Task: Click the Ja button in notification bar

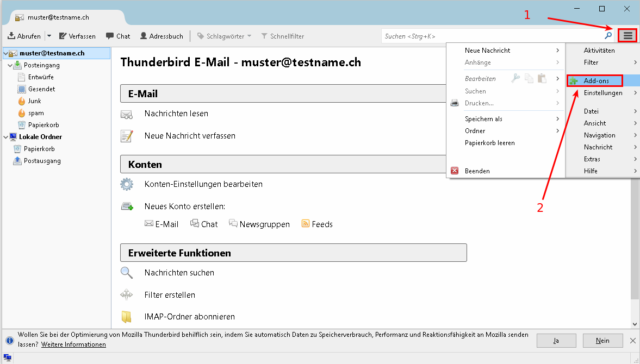Action: [556, 340]
